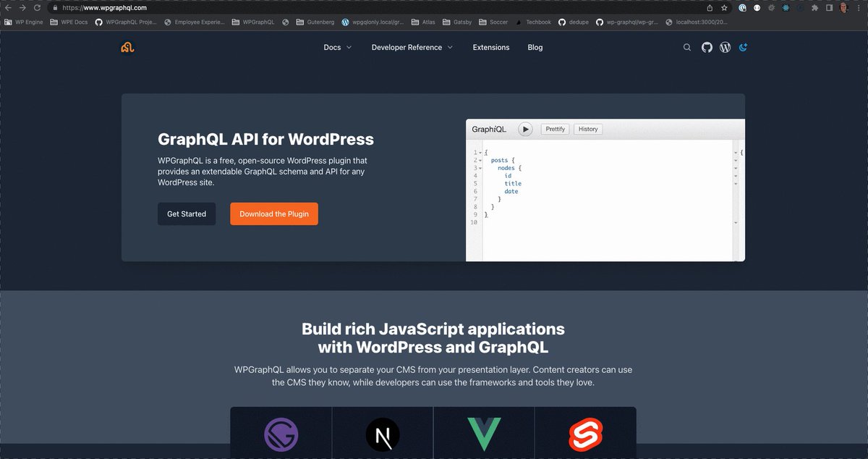Toggle the browser side panel icon
Screen dimensions: 868x459
click(830, 7)
